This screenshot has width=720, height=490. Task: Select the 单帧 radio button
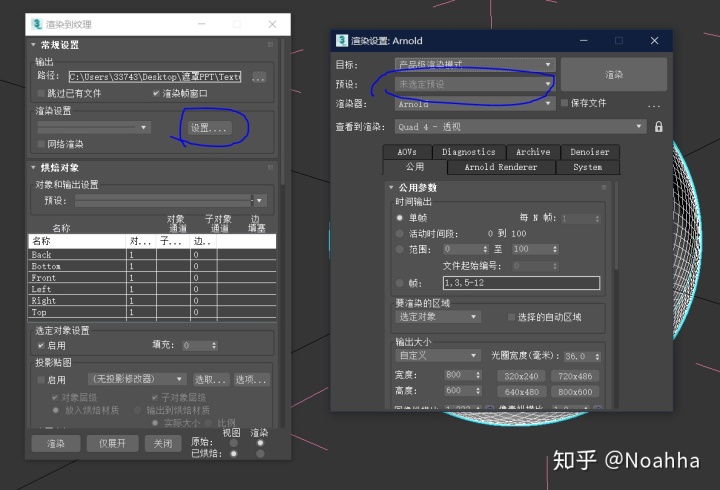pos(399,218)
